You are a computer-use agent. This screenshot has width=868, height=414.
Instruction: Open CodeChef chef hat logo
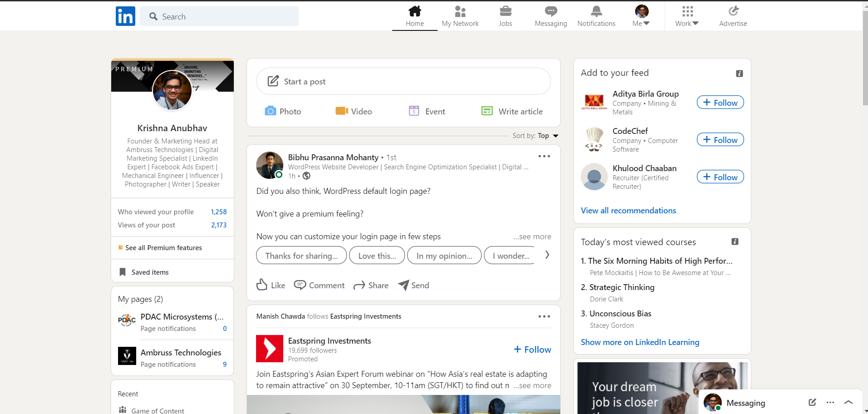594,139
